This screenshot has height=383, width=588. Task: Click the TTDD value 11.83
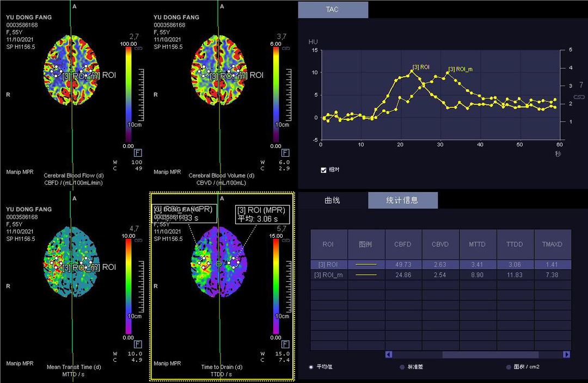click(x=515, y=275)
